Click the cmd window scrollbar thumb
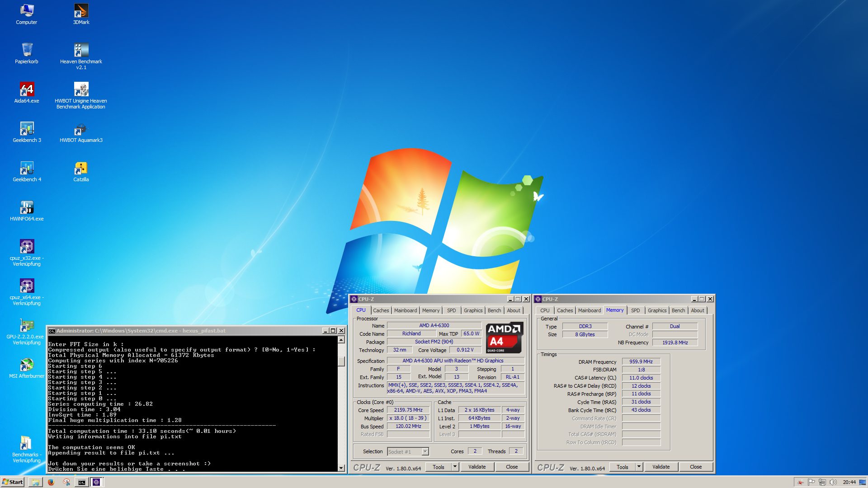This screenshot has width=868, height=488. (x=341, y=361)
